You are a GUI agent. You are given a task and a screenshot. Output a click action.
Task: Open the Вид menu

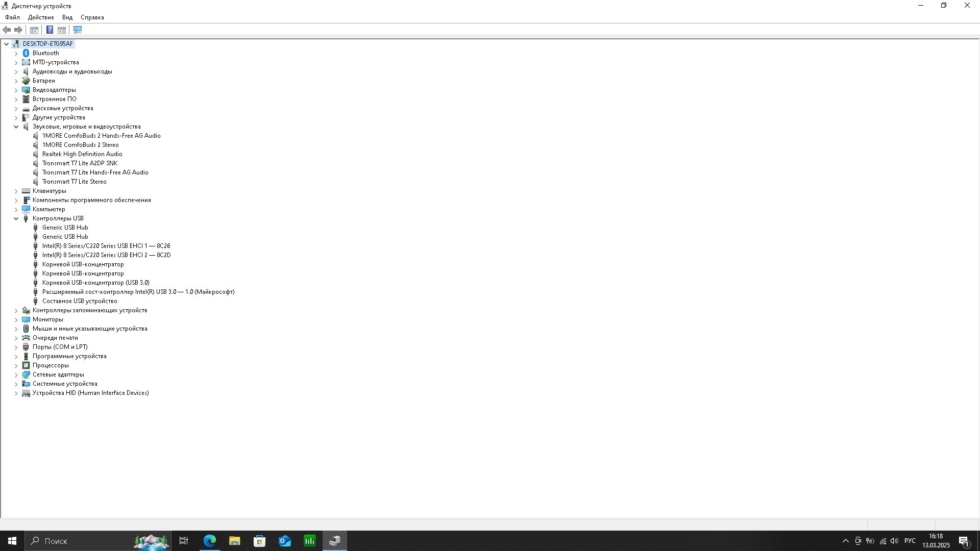coord(67,17)
